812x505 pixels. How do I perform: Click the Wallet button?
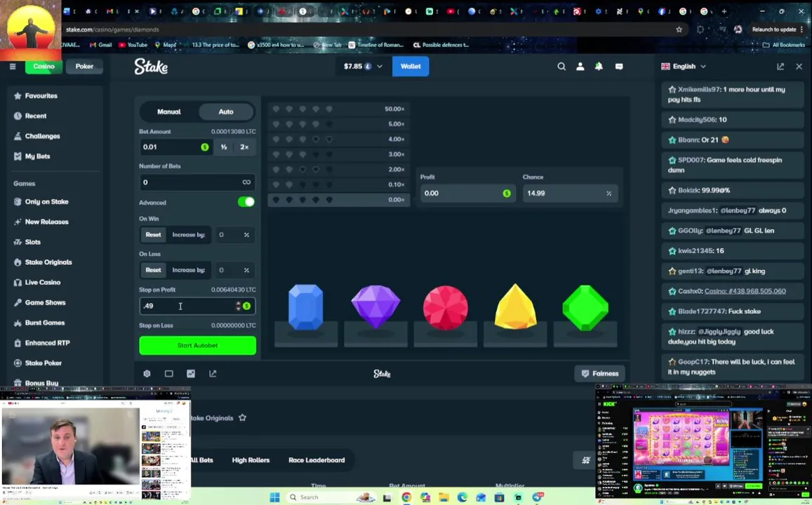tap(411, 66)
